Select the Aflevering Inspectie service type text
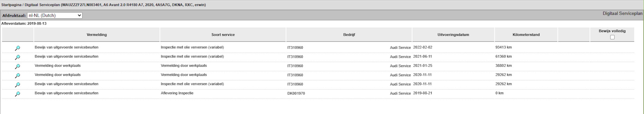 (x=177, y=93)
